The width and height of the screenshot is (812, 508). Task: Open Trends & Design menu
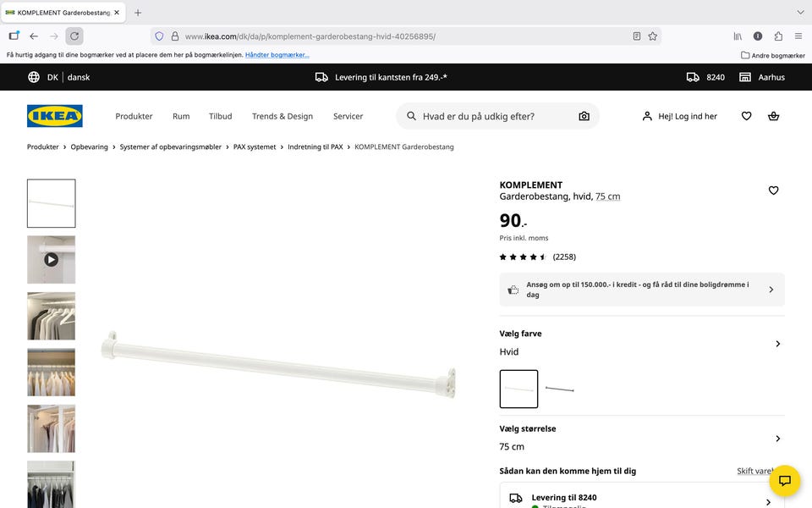[283, 116]
